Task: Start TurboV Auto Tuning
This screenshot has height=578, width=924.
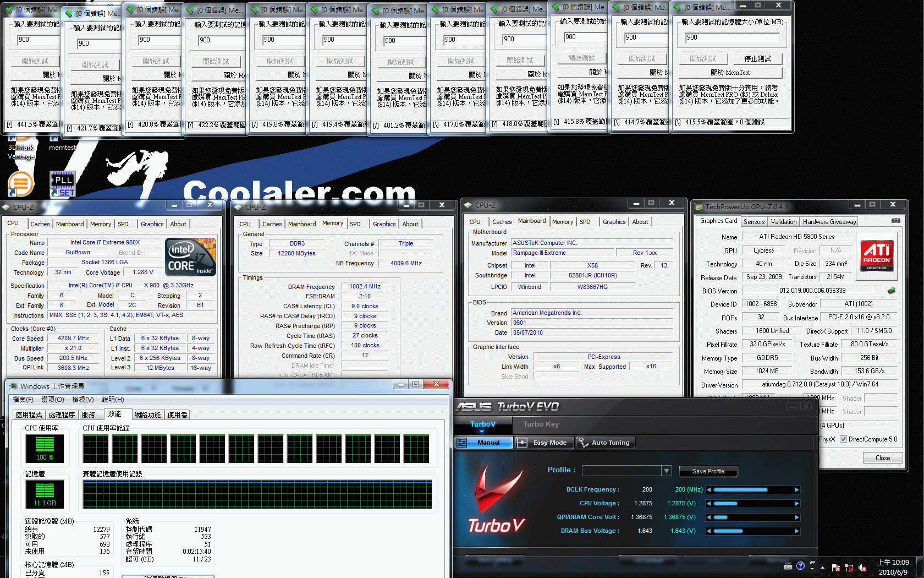Action: tap(605, 443)
